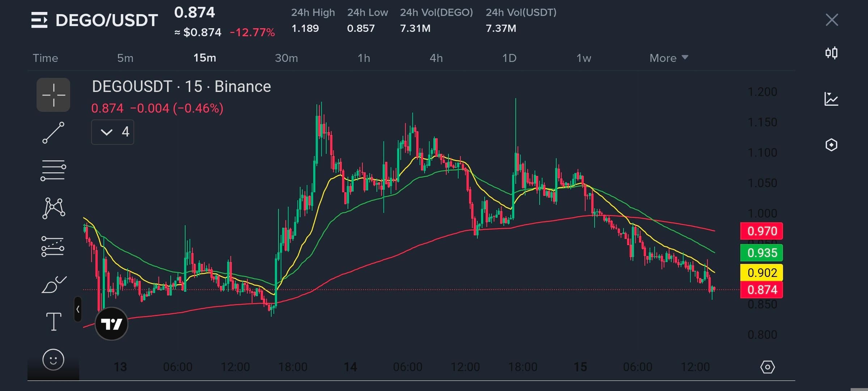Screen dimensions: 868x391
Task: Open the Fibonacci retracement tool
Action: point(53,170)
